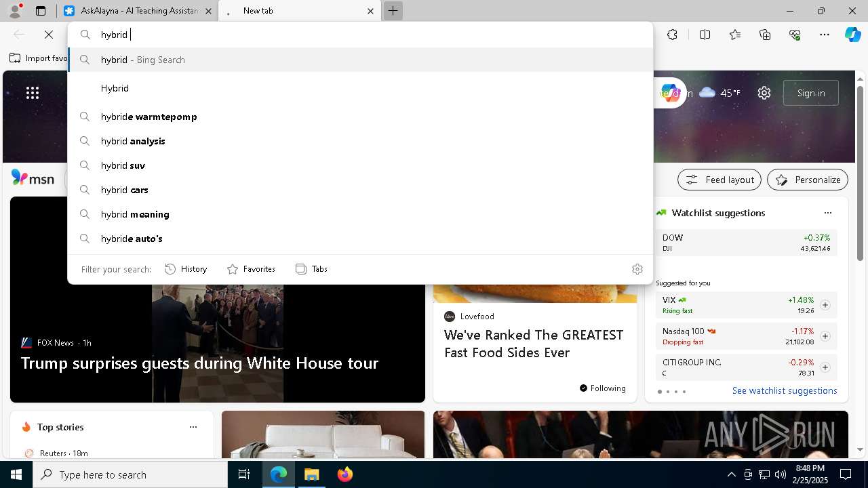The height and width of the screenshot is (488, 868).
Task: Open Firefox from taskbar
Action: tap(344, 474)
